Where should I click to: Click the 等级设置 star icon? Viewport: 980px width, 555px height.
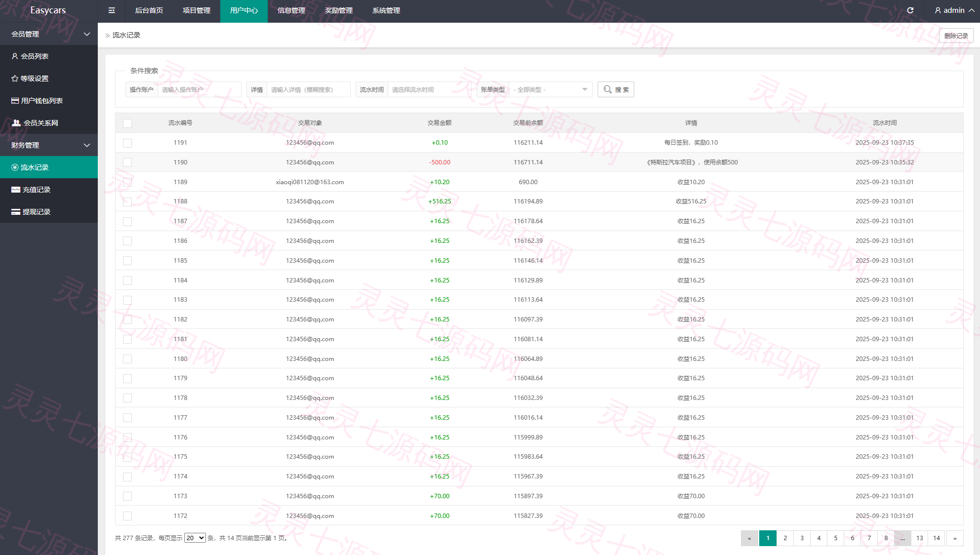click(15, 79)
